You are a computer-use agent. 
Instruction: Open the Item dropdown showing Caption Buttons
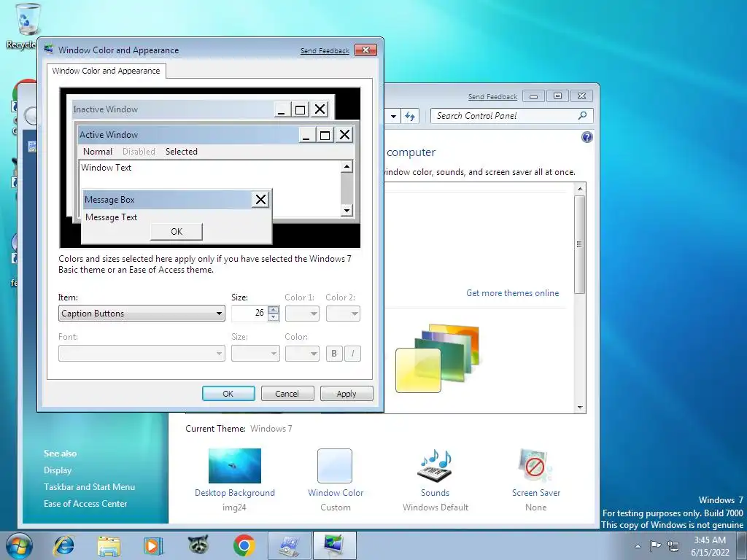tap(142, 314)
